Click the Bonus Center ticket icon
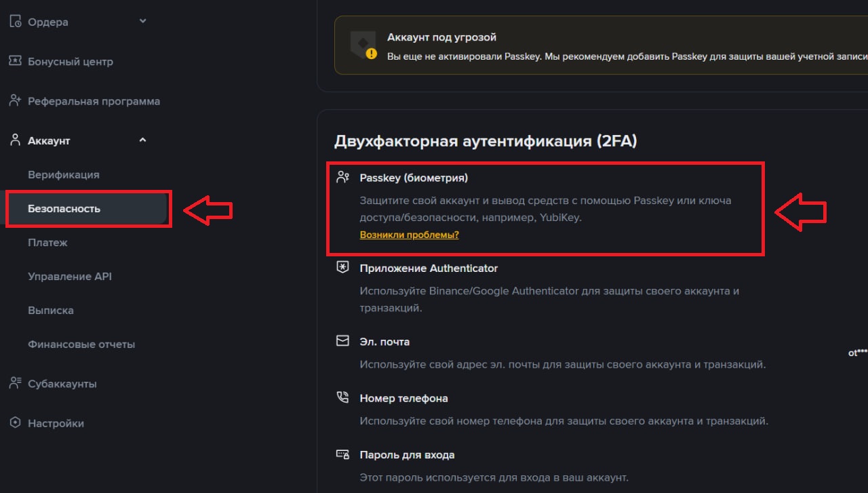This screenshot has width=868, height=493. (x=15, y=61)
